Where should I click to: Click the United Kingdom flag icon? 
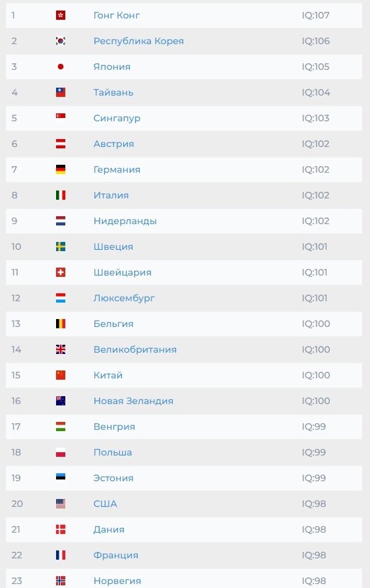61,349
